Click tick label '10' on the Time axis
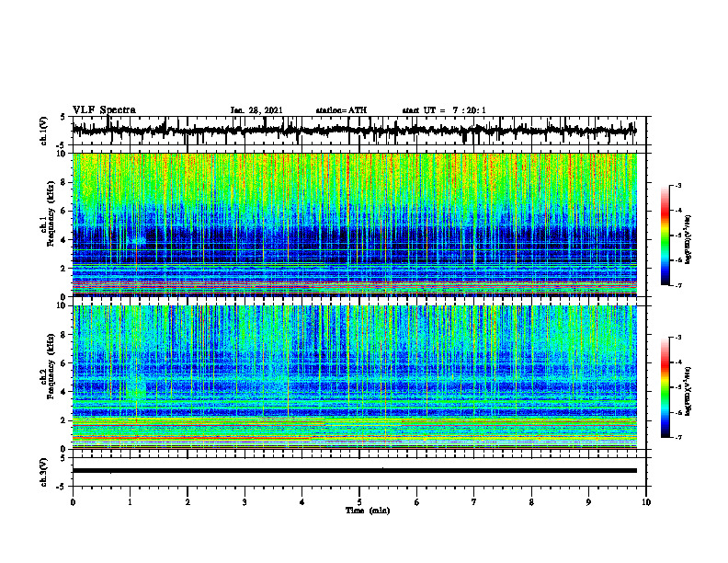Viewport: 728px width, 563px height. pyautogui.click(x=646, y=502)
